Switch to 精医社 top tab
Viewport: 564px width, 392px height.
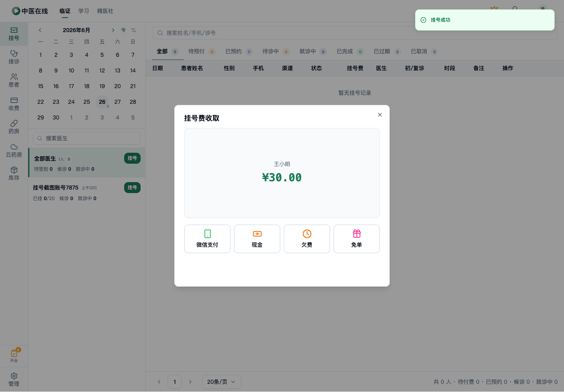point(105,11)
